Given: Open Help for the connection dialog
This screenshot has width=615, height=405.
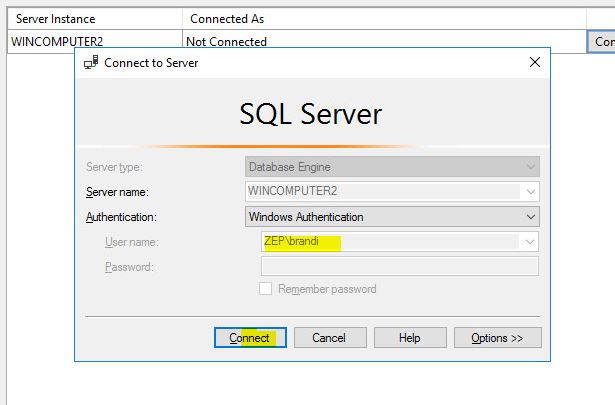Looking at the screenshot, I should tap(409, 338).
